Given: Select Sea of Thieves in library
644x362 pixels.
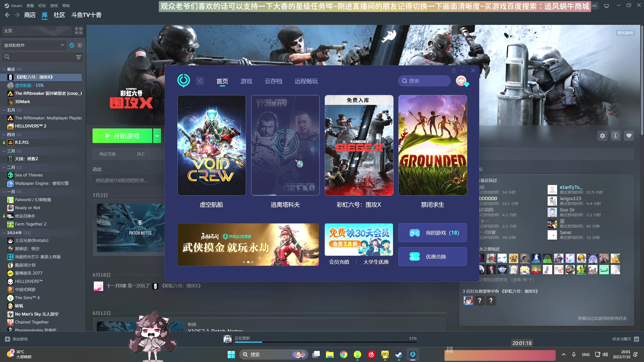Looking at the screenshot, I should [29, 175].
